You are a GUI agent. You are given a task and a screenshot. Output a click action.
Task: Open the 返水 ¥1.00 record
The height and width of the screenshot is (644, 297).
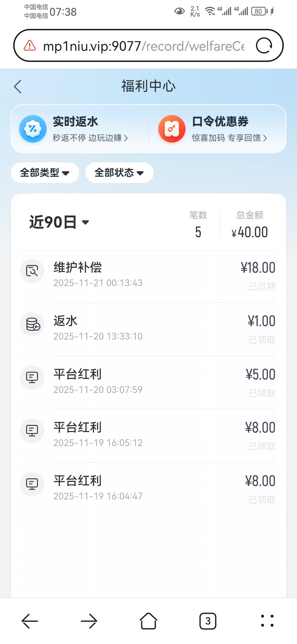tap(148, 329)
